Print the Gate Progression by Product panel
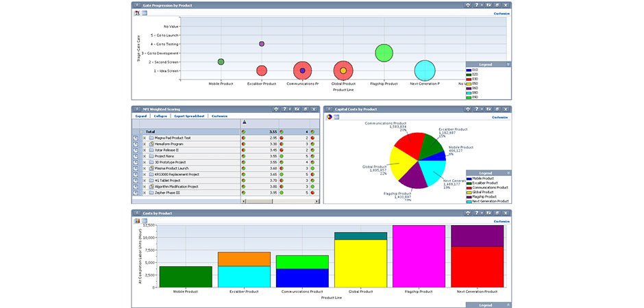Screen dimensions: 644x308 tap(467, 5)
